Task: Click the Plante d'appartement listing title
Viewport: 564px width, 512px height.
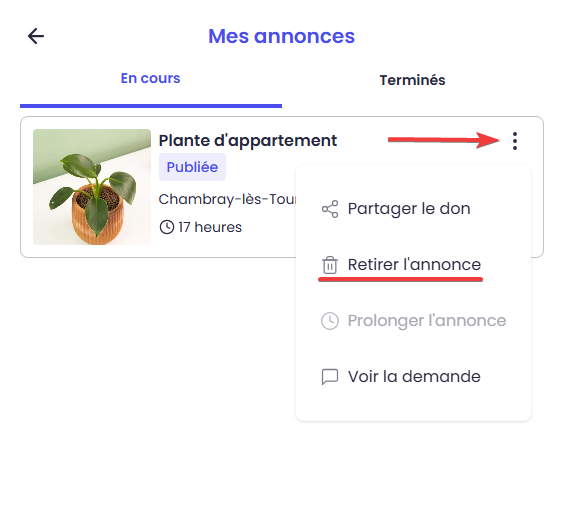Action: point(248,141)
